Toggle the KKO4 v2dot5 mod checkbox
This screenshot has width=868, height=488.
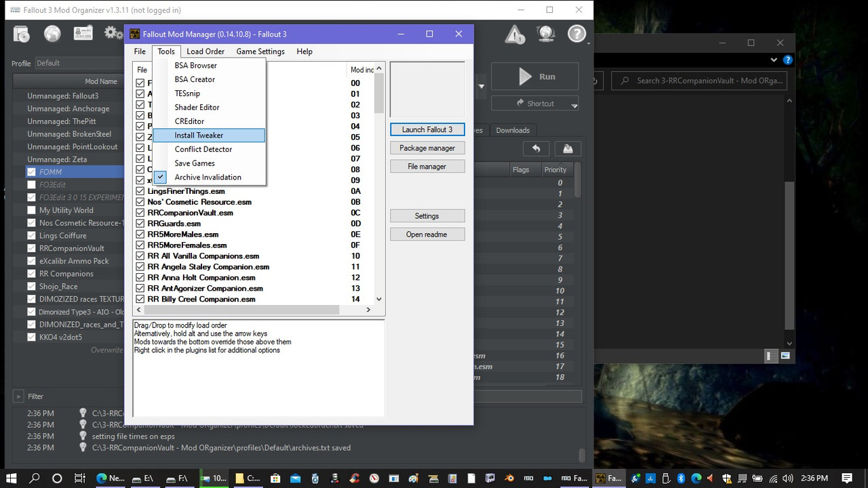coord(31,337)
